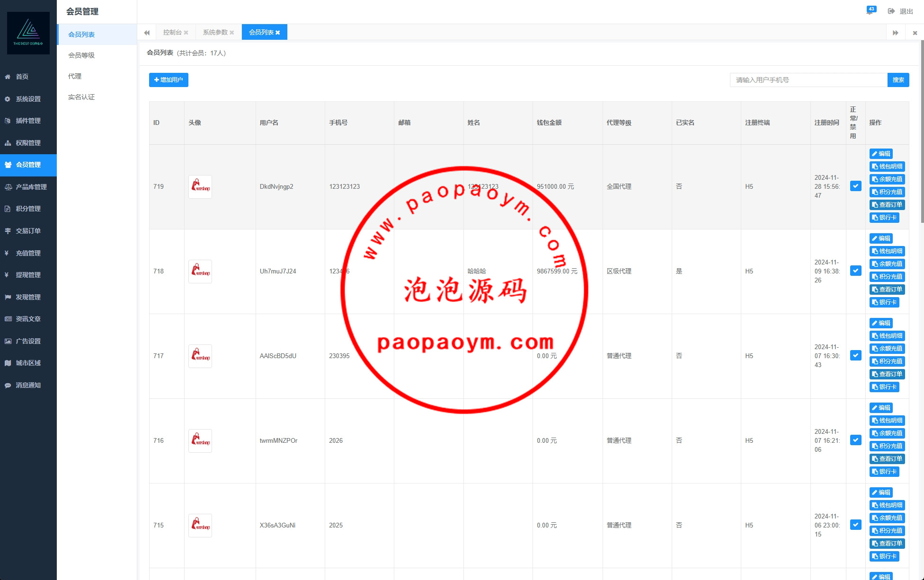Click 积分充值 for member 717
This screenshot has width=924, height=580.
coord(887,361)
